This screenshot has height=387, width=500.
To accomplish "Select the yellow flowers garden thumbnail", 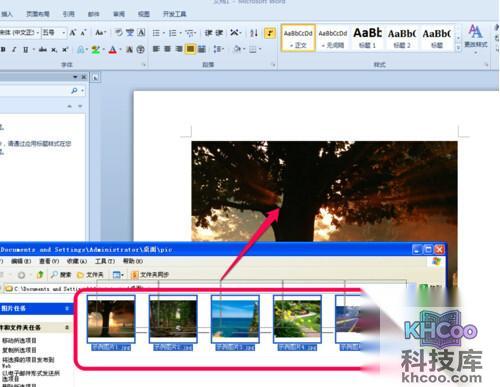I will pyautogui.click(x=297, y=319).
